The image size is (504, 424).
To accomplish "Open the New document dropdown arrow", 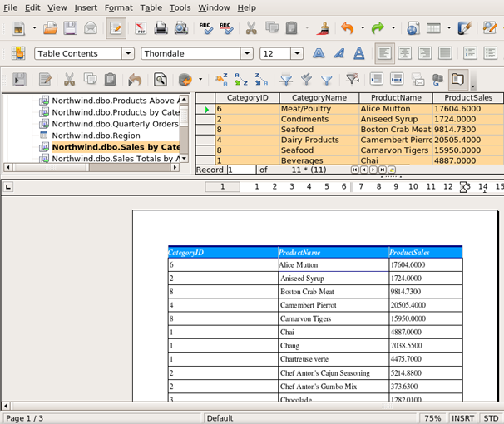I will [34, 28].
